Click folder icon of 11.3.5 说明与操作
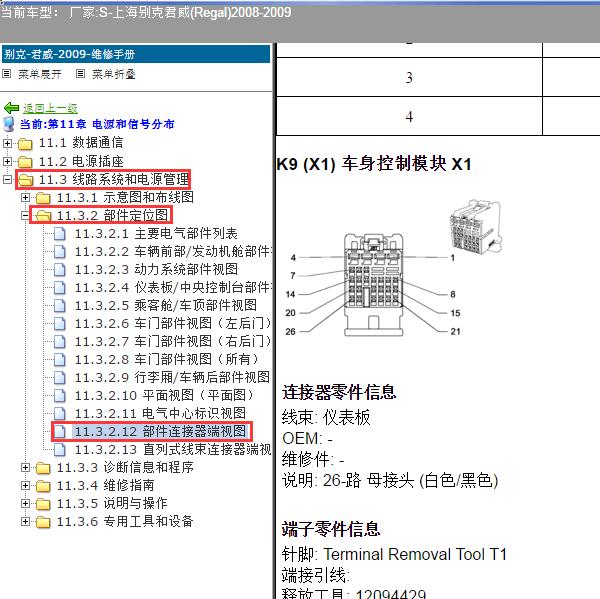This screenshot has height=599, width=600. (43, 503)
